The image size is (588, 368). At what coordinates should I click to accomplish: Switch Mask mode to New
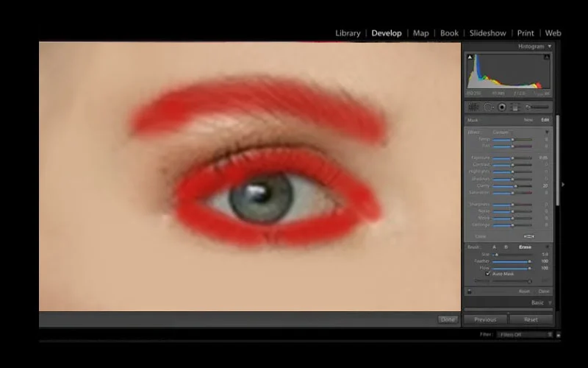click(x=528, y=120)
